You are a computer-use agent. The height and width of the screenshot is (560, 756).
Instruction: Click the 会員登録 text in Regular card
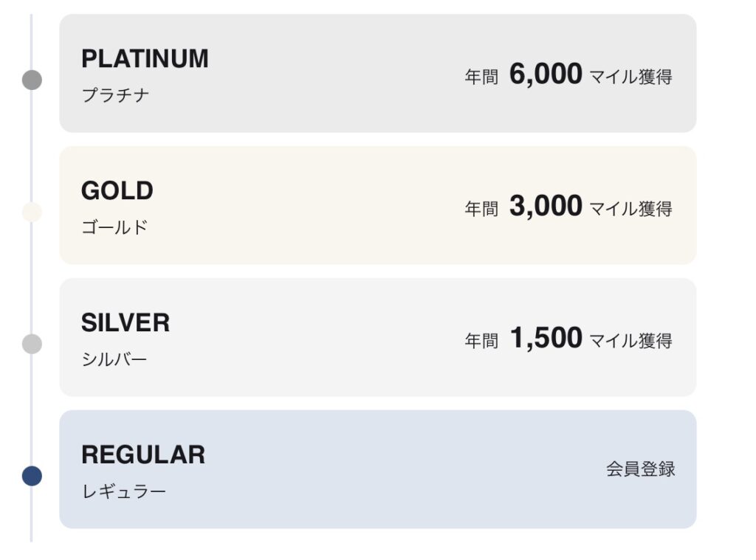tap(640, 469)
